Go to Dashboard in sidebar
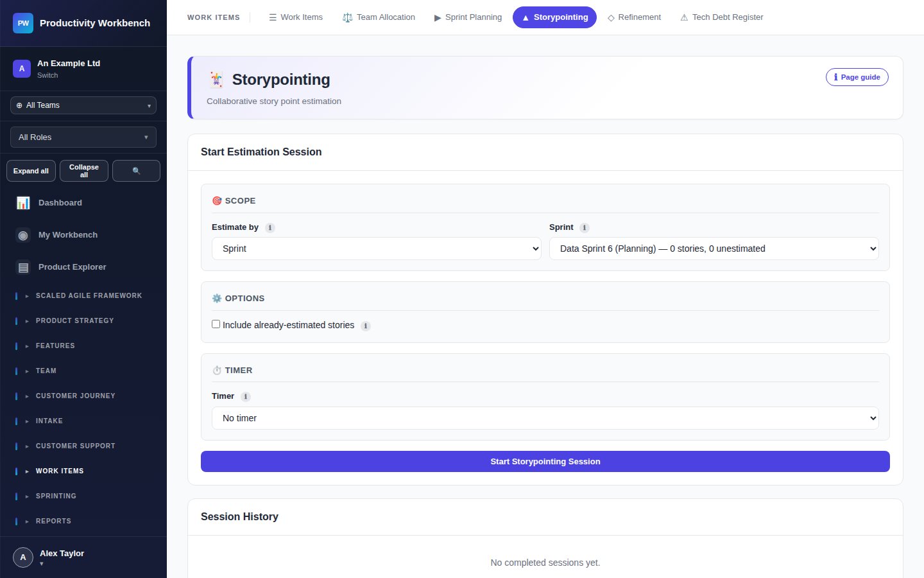This screenshot has height=578, width=924. [83, 203]
